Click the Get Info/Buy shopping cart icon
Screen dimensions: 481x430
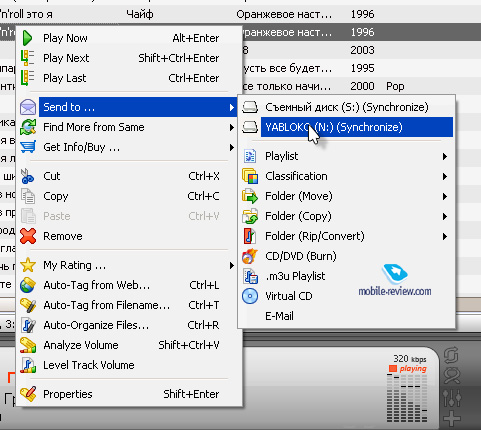28,147
